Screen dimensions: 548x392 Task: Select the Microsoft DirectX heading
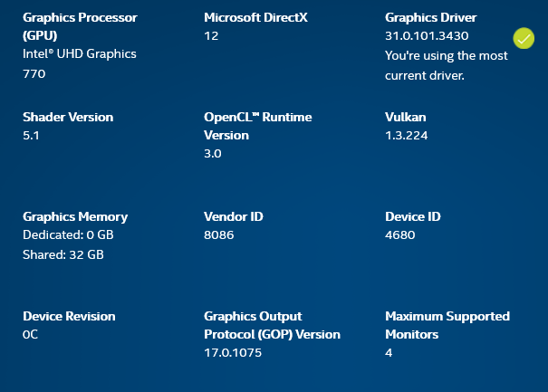pos(256,18)
